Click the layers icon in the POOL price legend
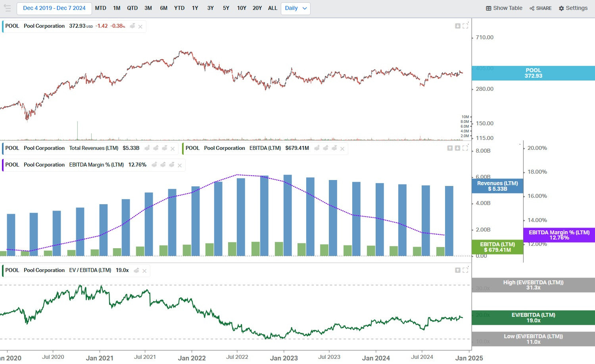The width and height of the screenshot is (595, 364). point(132,26)
